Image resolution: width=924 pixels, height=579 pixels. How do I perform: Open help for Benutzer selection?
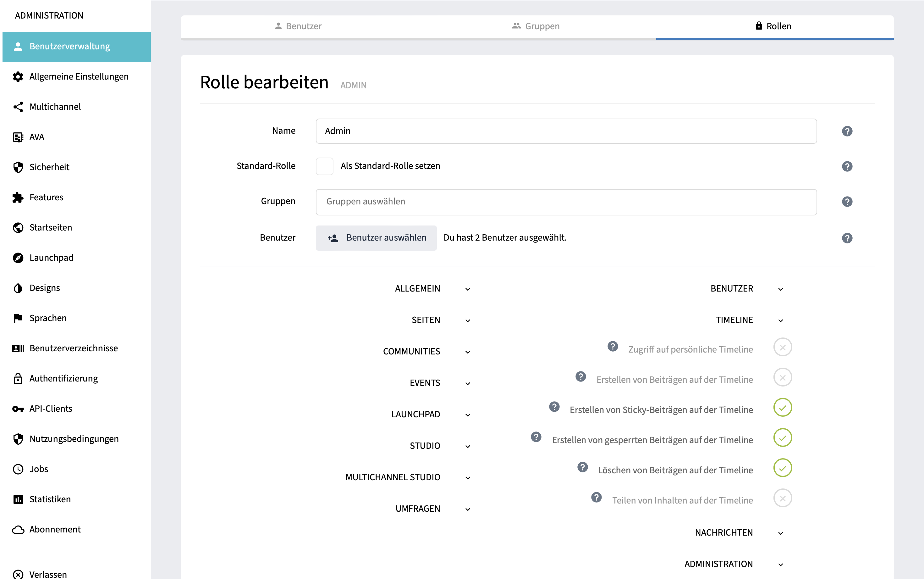click(x=847, y=238)
